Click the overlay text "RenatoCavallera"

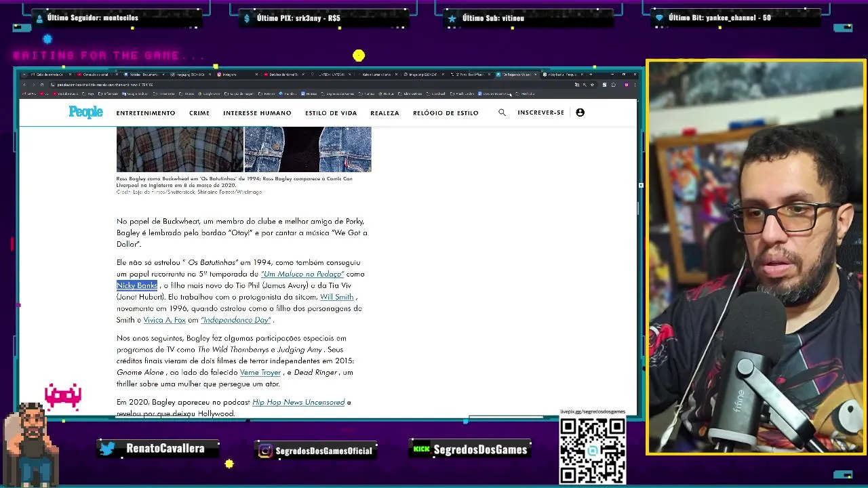[x=165, y=449]
